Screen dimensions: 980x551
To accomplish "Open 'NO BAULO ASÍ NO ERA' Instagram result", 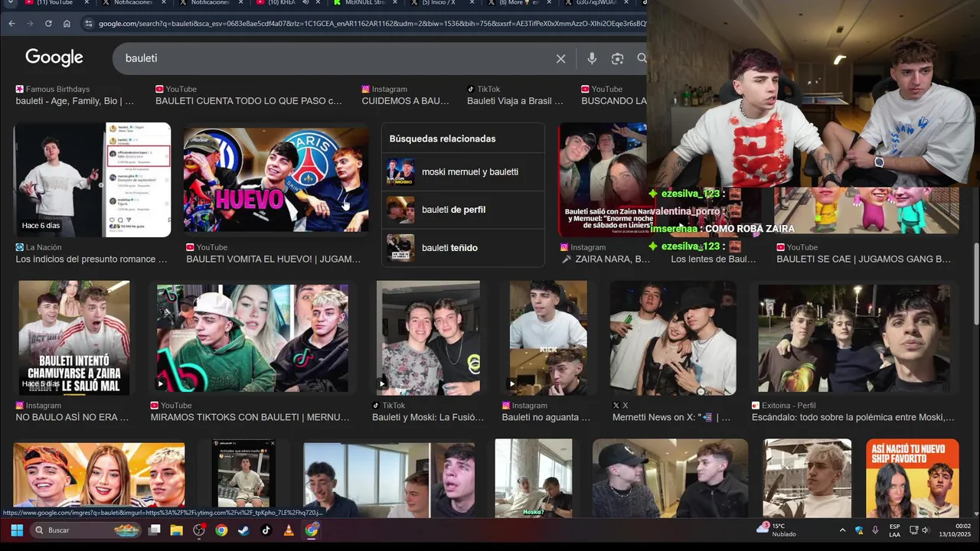I will 72,418.
